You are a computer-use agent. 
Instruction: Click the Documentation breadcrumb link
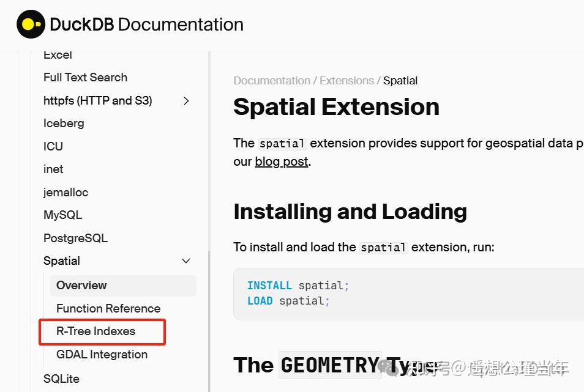tap(271, 80)
